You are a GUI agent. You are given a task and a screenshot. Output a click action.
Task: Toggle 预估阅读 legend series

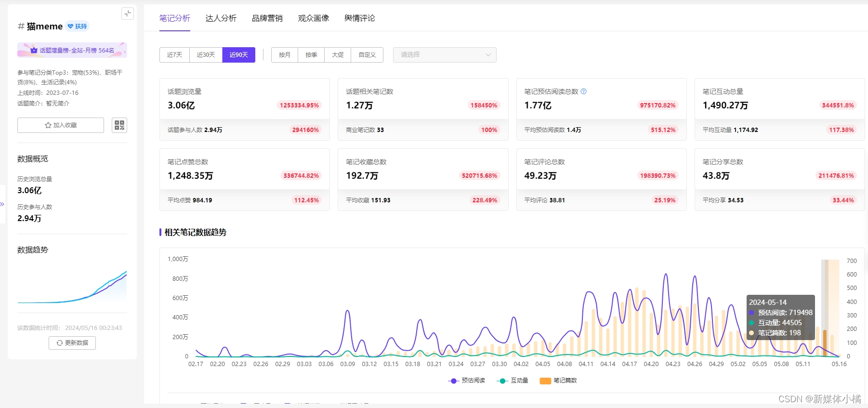click(x=467, y=381)
